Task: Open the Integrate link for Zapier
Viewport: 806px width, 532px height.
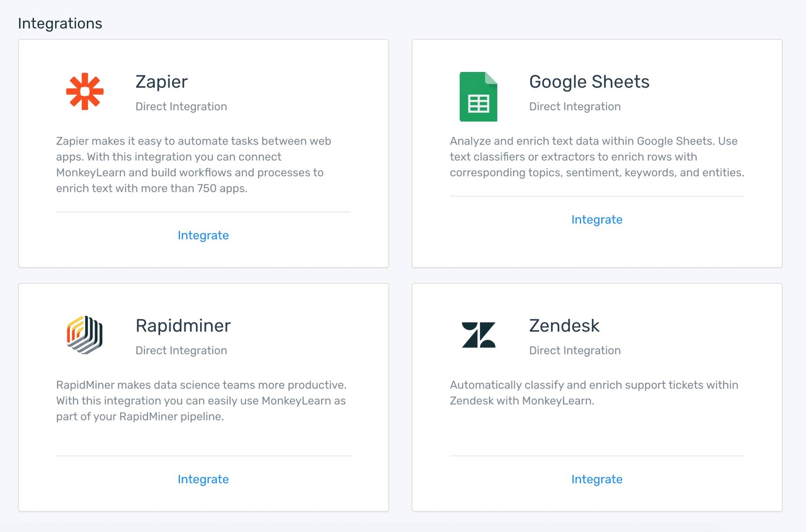Action: (203, 235)
